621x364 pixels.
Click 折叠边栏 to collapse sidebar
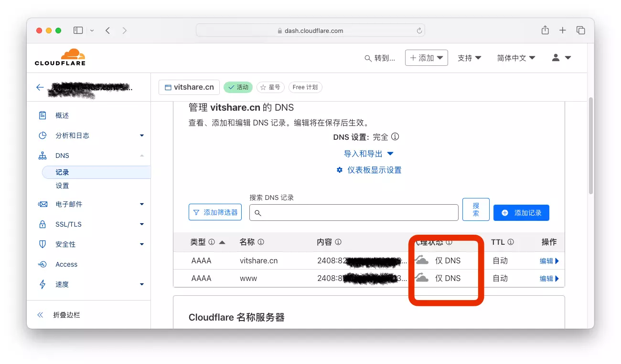(66, 315)
